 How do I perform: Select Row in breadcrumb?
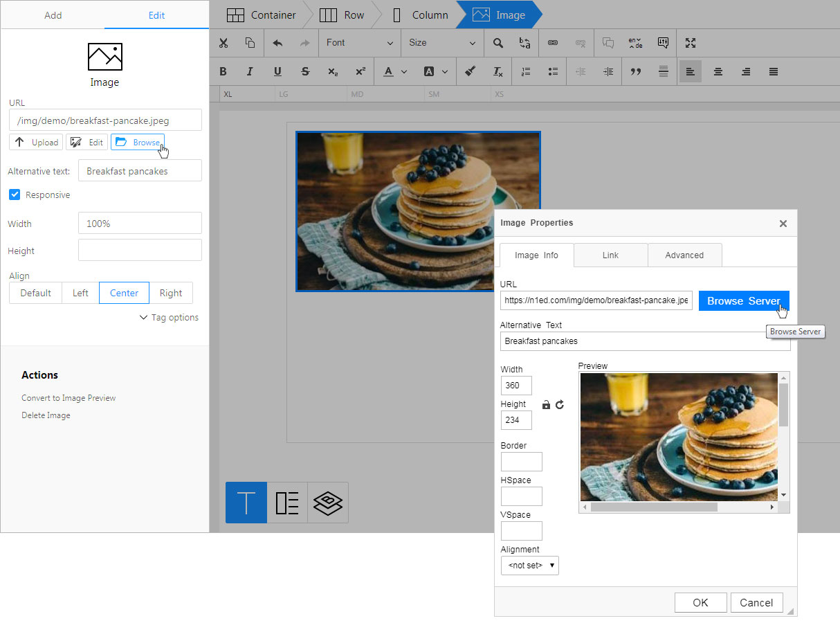pyautogui.click(x=342, y=15)
